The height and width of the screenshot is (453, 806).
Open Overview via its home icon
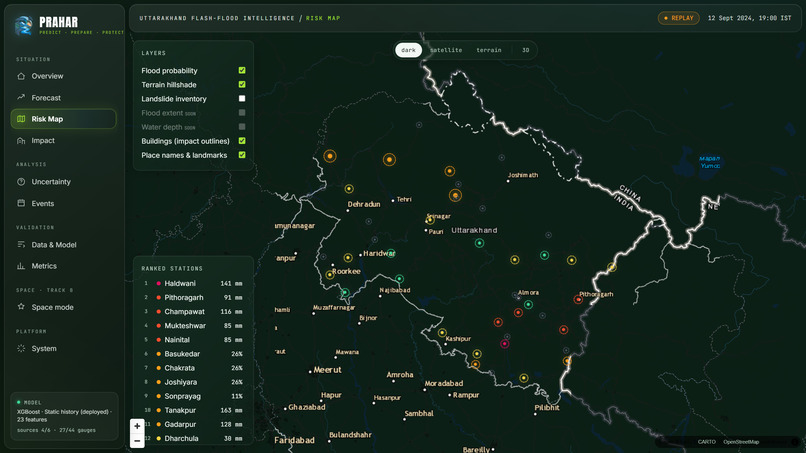click(21, 76)
